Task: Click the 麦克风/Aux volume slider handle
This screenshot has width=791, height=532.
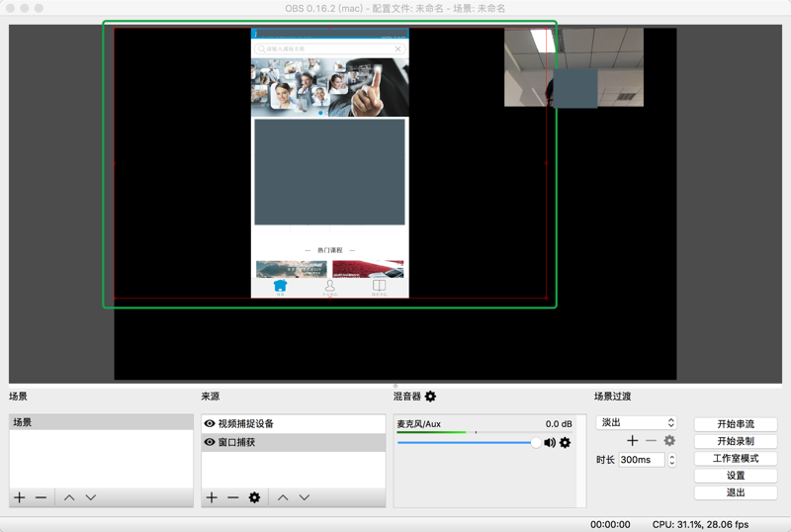Action: coord(536,443)
